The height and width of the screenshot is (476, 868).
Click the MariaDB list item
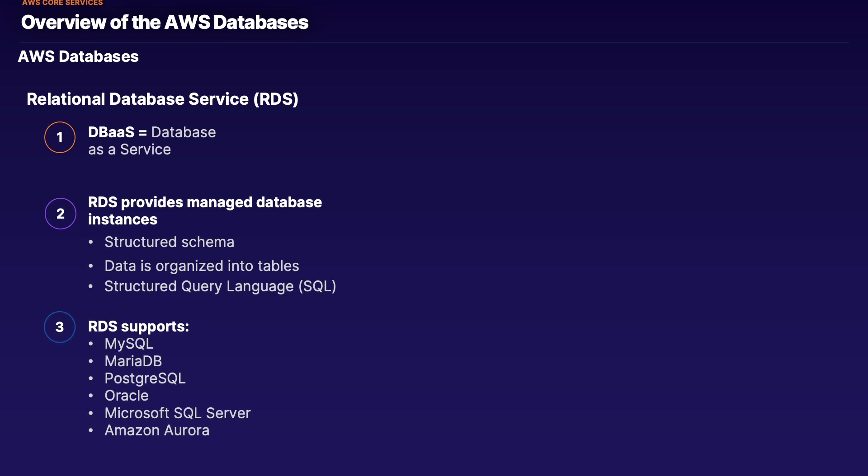pos(133,361)
